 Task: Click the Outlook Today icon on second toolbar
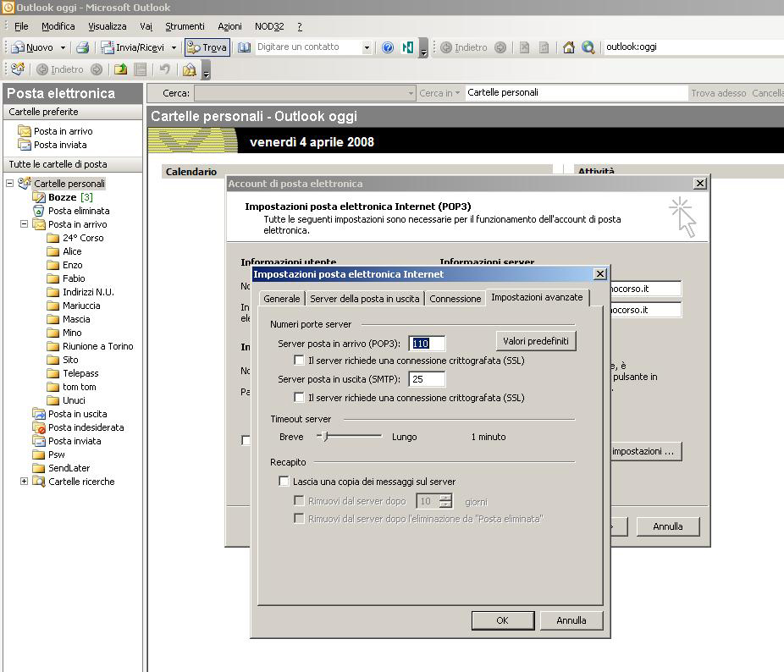pos(18,69)
